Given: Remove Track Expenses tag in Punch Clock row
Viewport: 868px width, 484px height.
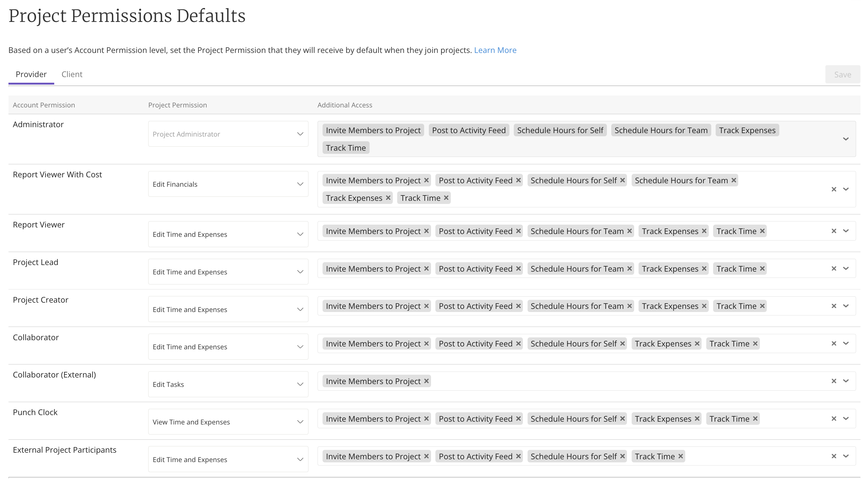Looking at the screenshot, I should pos(697,418).
